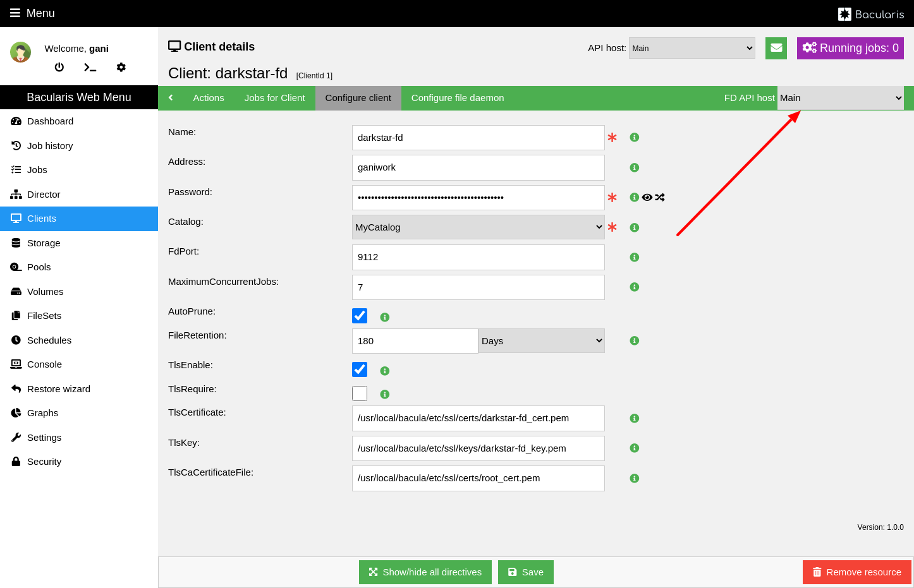Open the Catalog MyCatalog dropdown
The width and height of the screenshot is (914, 588).
click(x=478, y=227)
